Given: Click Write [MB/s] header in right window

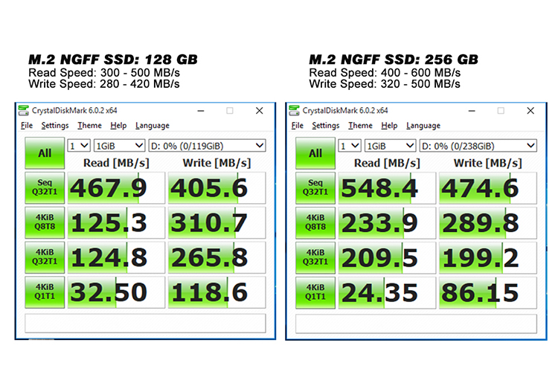Looking at the screenshot, I should [x=487, y=163].
